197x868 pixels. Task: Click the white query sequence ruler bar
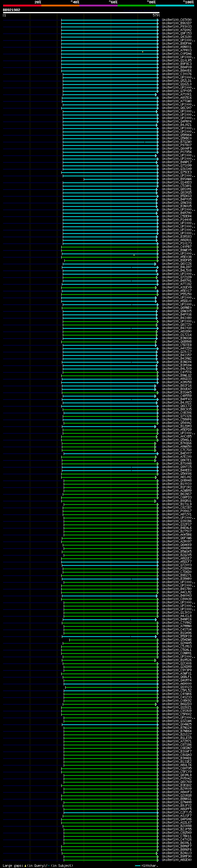[81, 12]
